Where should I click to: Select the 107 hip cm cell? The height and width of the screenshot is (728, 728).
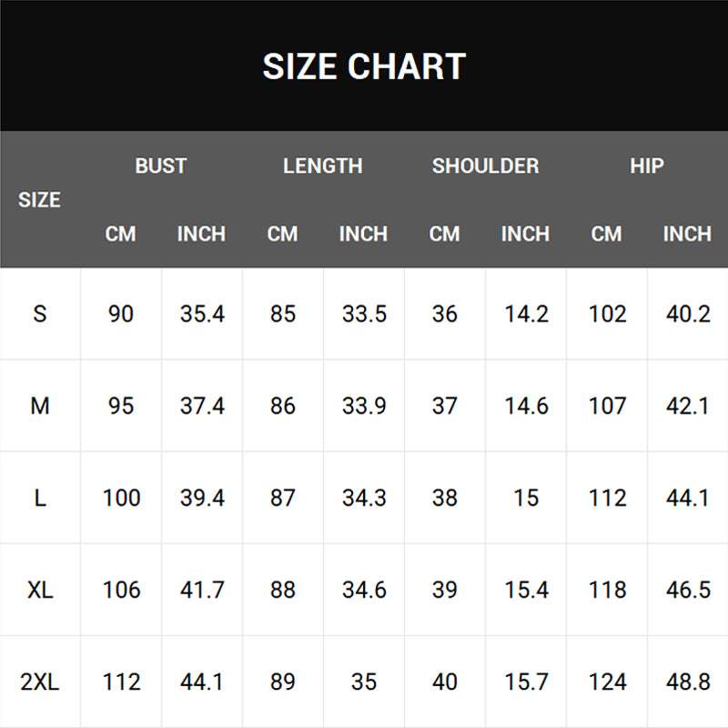[x=607, y=406]
